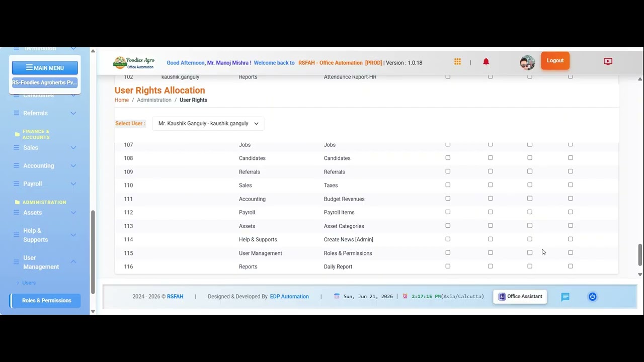Expand the Help & Supports chevron
Screen dimensions: 644x362
click(73, 235)
